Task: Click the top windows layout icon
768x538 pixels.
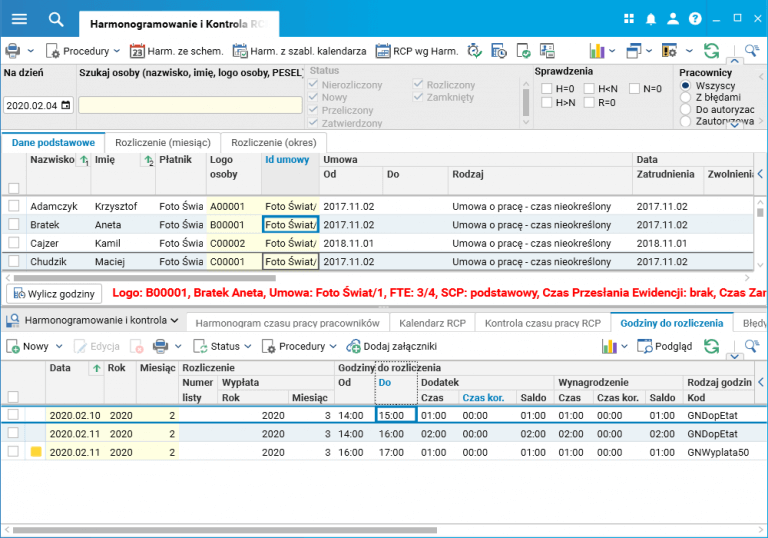Action: pyautogui.click(x=634, y=50)
